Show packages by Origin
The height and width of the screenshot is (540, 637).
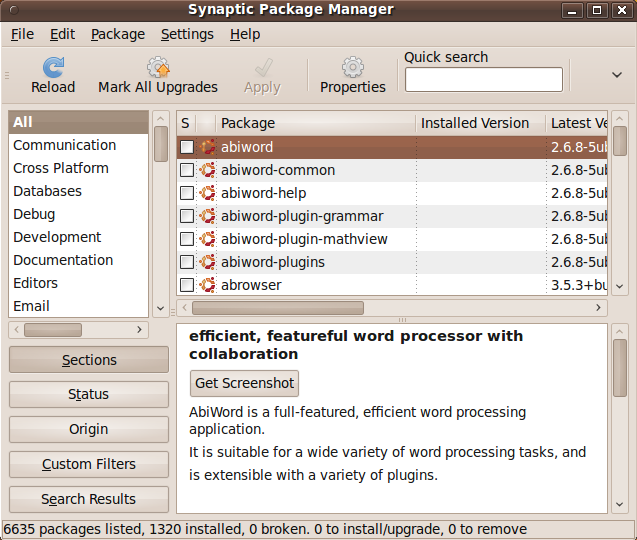pos(89,429)
